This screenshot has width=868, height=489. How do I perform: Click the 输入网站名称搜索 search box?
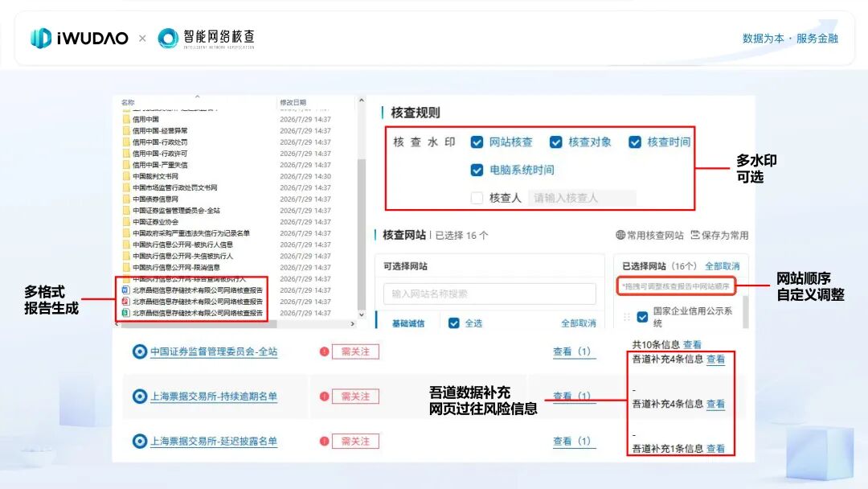click(x=489, y=294)
